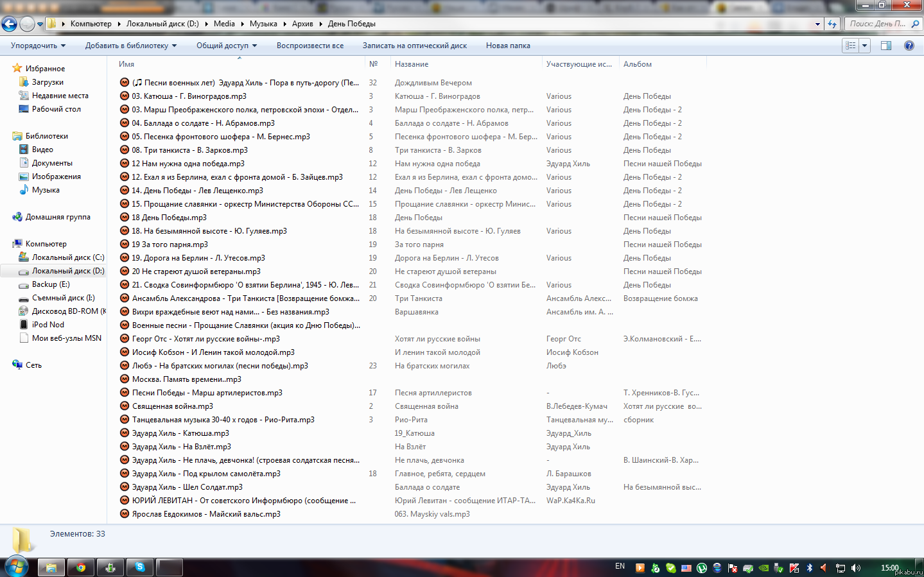Open 'Загрузки' in the favorites list
Viewport: 924px width, 577px height.
pos(48,82)
